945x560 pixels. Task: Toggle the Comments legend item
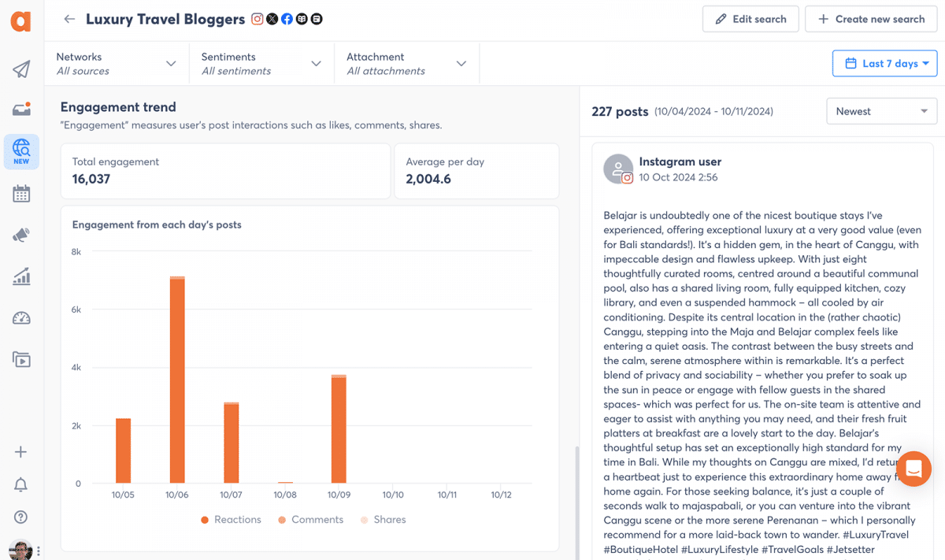[310, 520]
